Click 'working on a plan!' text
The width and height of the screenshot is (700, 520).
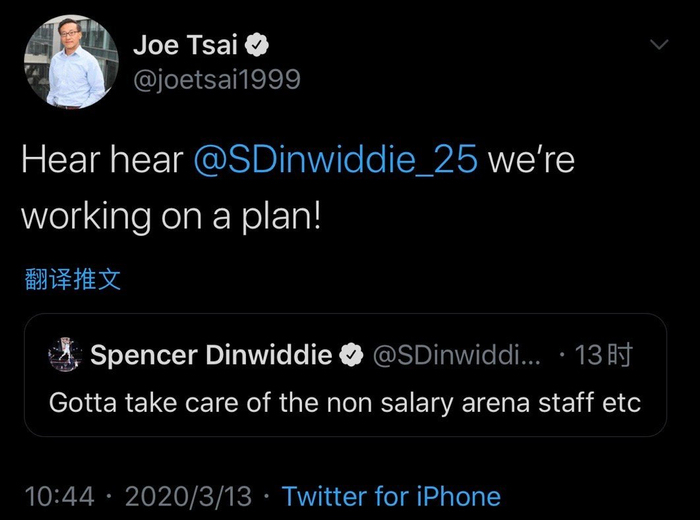click(171, 215)
